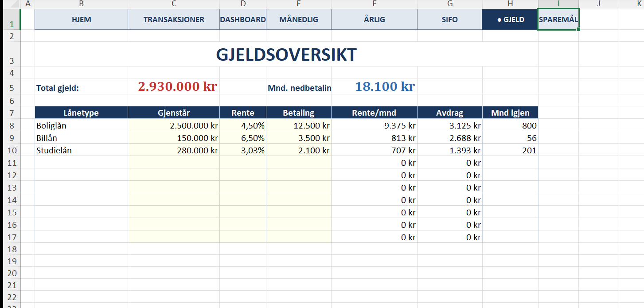Select the GJELDSOVERSIKT title cell

286,55
